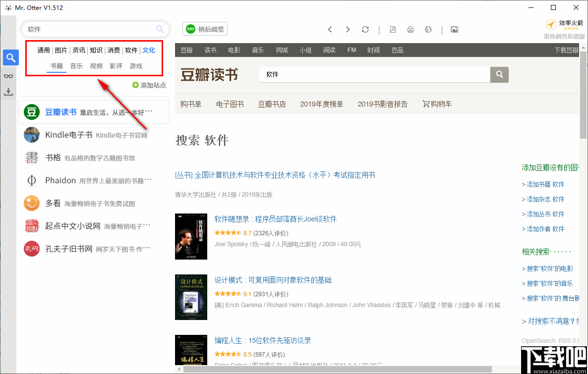Open the 全国计算机技术与软件专业技术资格 series link
588x374 pixels.
pos(275,175)
